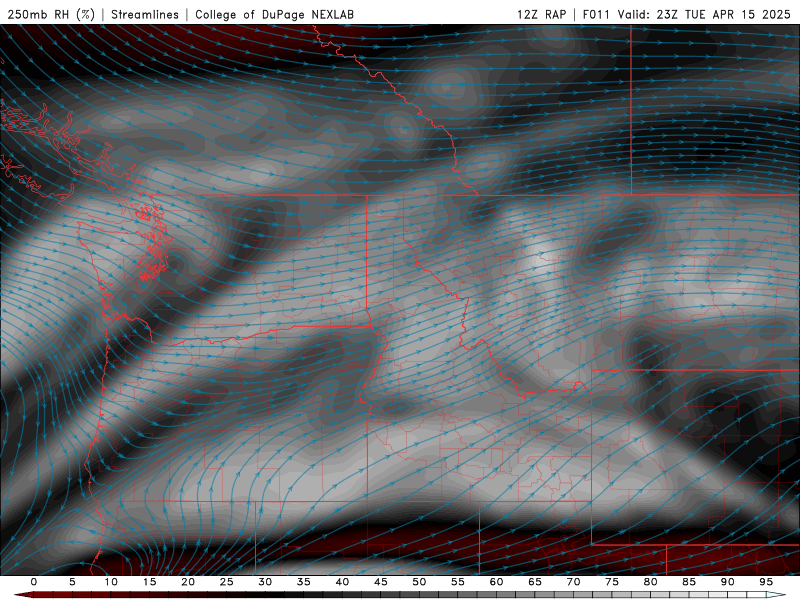This screenshot has width=800, height=600.
Task: Click the colorbar label "85"
Action: point(689,582)
